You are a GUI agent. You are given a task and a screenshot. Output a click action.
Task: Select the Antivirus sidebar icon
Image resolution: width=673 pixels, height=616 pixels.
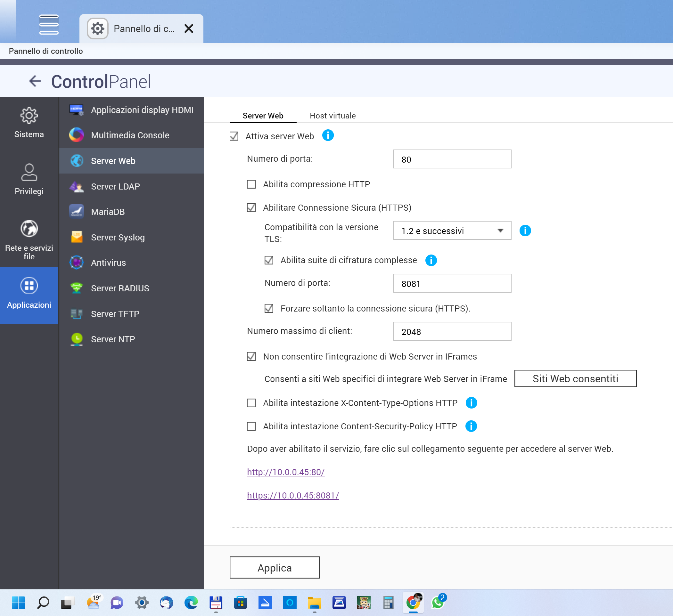coord(77,263)
